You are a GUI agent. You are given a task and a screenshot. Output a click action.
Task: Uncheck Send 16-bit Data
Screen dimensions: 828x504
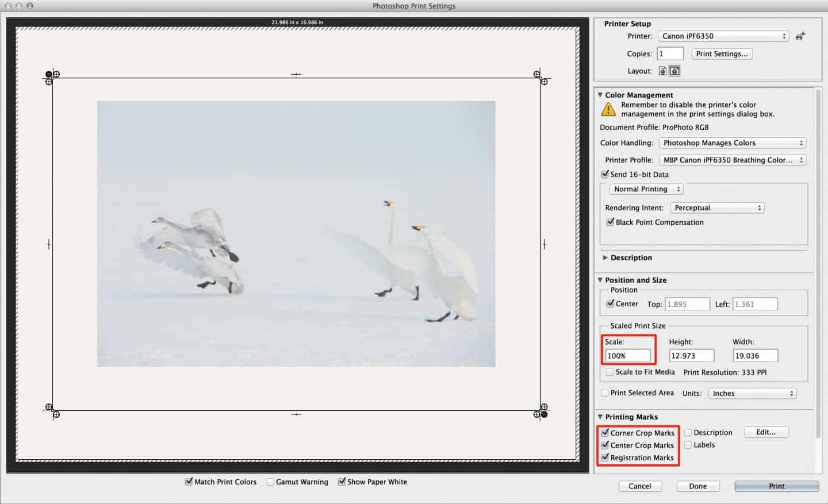pos(605,174)
